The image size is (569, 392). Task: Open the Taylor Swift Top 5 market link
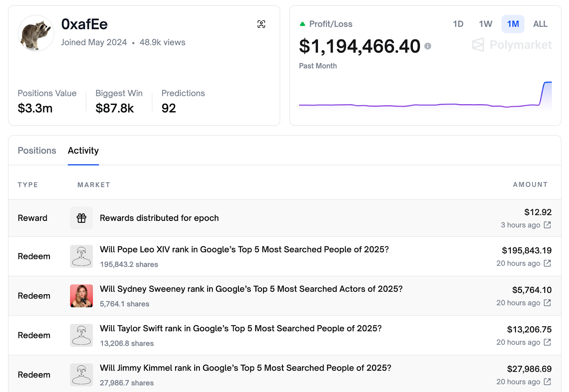click(240, 328)
